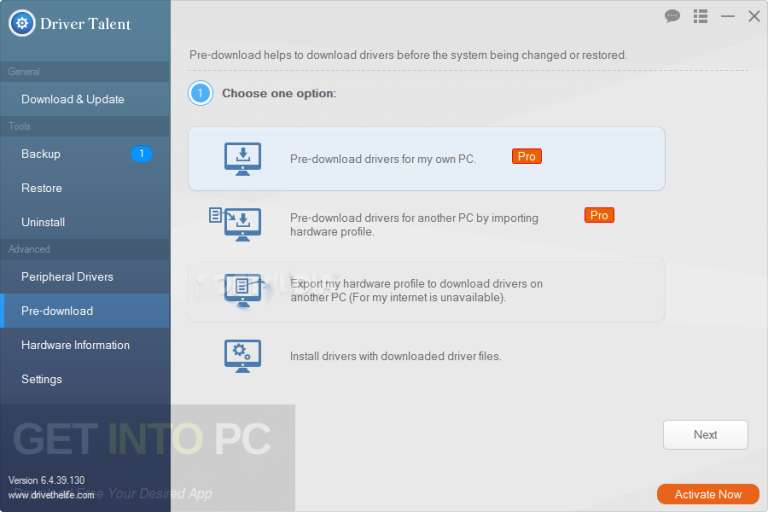Click the Backup notification badge showing 1
This screenshot has width=768, height=512.
[x=142, y=154]
